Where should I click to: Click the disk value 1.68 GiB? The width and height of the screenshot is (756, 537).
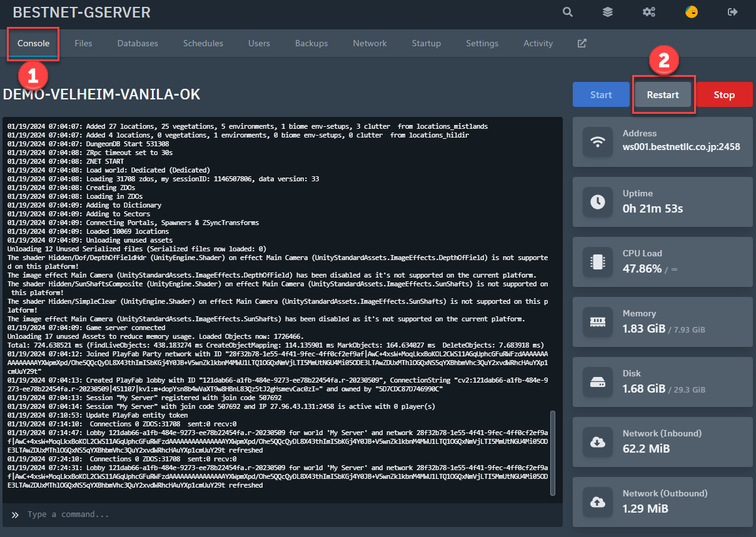click(643, 388)
